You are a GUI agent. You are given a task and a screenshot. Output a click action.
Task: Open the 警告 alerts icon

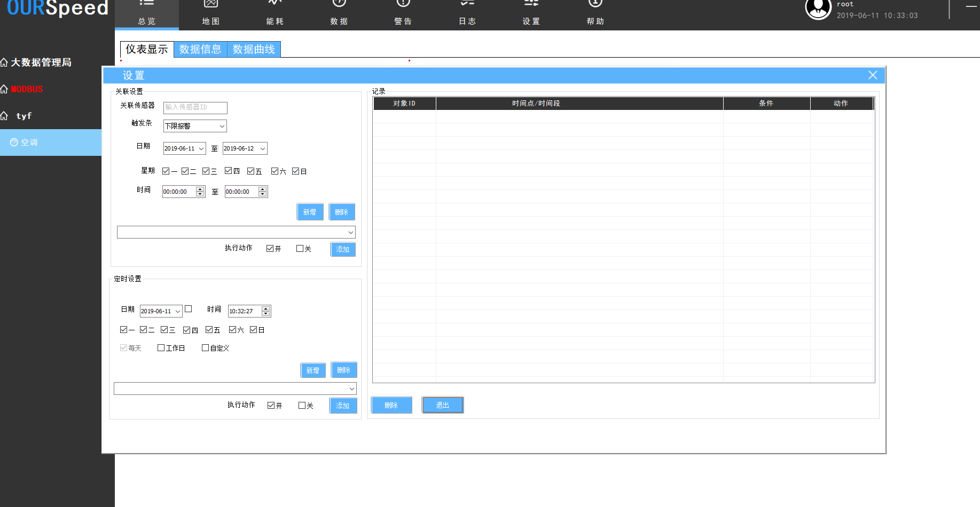[403, 4]
